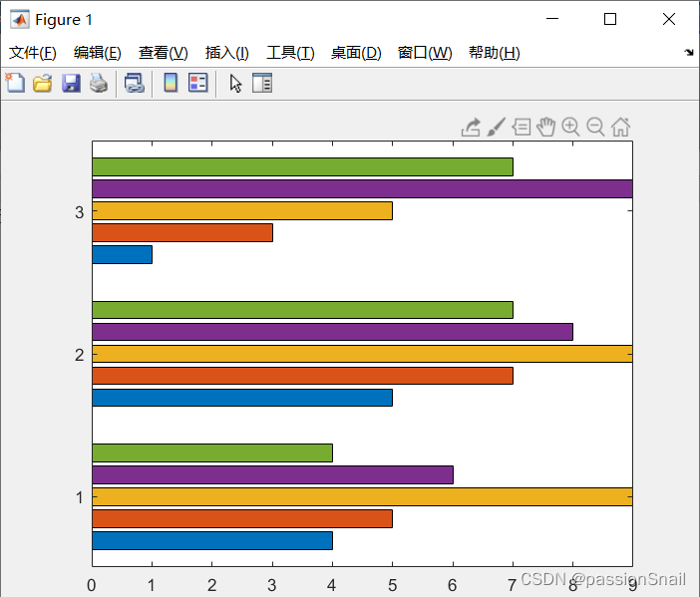Click the orange bar in group 2
This screenshot has height=597, width=700.
303,376
